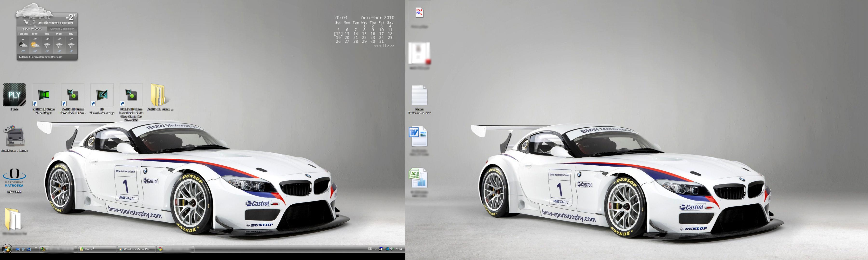The width and height of the screenshot is (868, 260).
Task: Launch NVIDIA 3D Vision Video Player shortcut
Action: pyautogui.click(x=43, y=95)
